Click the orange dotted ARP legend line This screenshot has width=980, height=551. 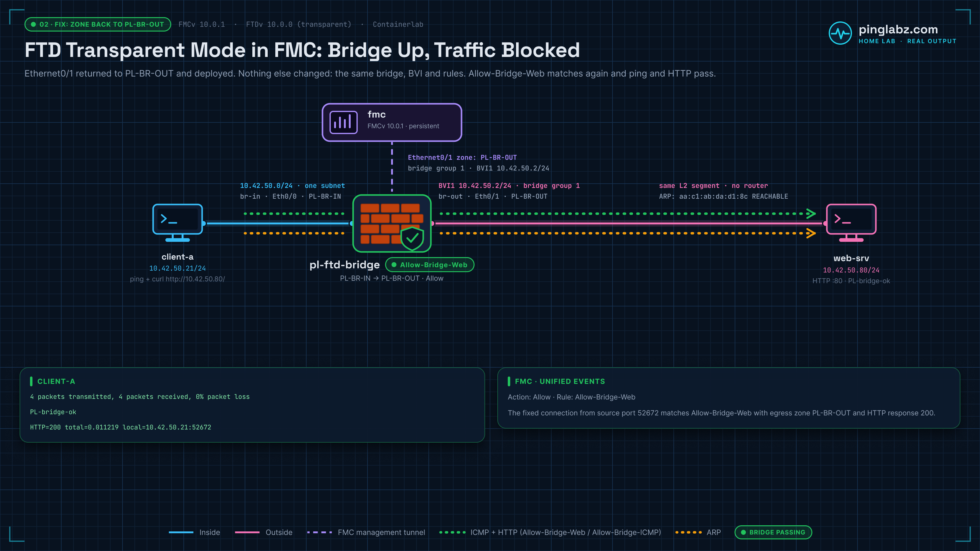pos(688,532)
